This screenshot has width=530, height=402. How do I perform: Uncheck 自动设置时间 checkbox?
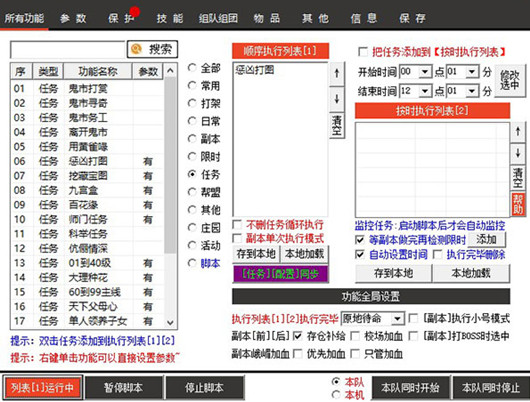pos(360,255)
